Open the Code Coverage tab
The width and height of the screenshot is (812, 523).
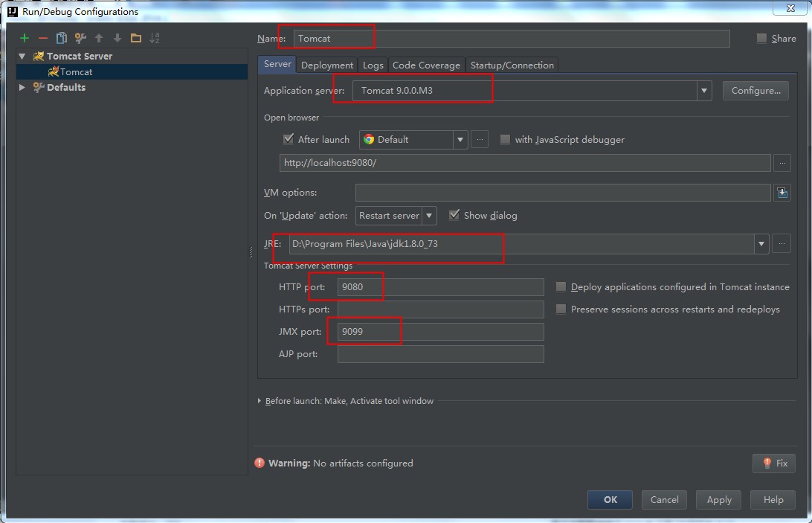click(x=426, y=65)
